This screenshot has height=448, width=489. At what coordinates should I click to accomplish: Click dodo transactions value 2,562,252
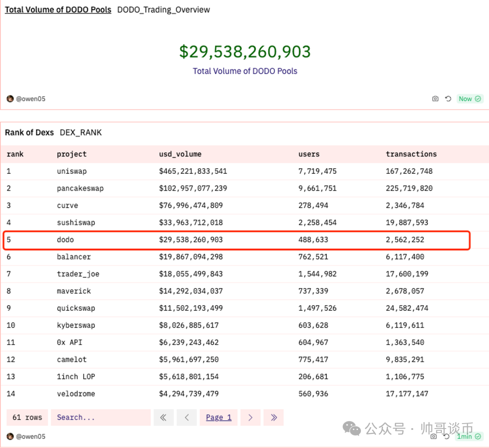405,240
